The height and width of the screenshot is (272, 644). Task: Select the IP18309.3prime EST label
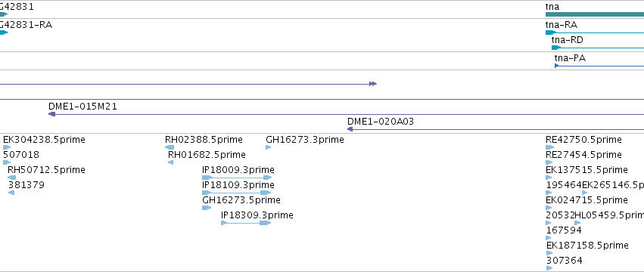(x=257, y=215)
